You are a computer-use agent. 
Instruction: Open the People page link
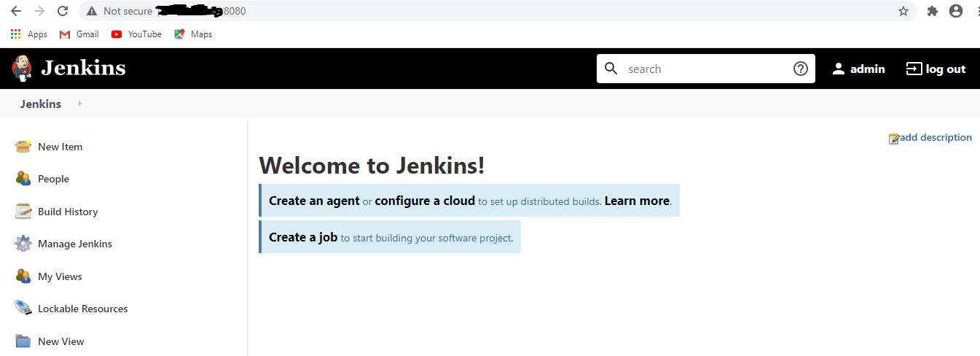pyautogui.click(x=53, y=179)
